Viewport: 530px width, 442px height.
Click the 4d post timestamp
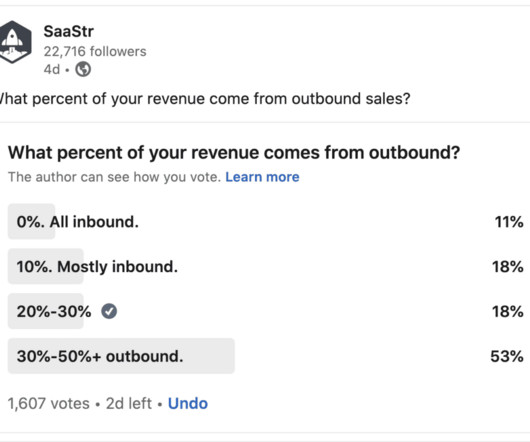(x=52, y=70)
